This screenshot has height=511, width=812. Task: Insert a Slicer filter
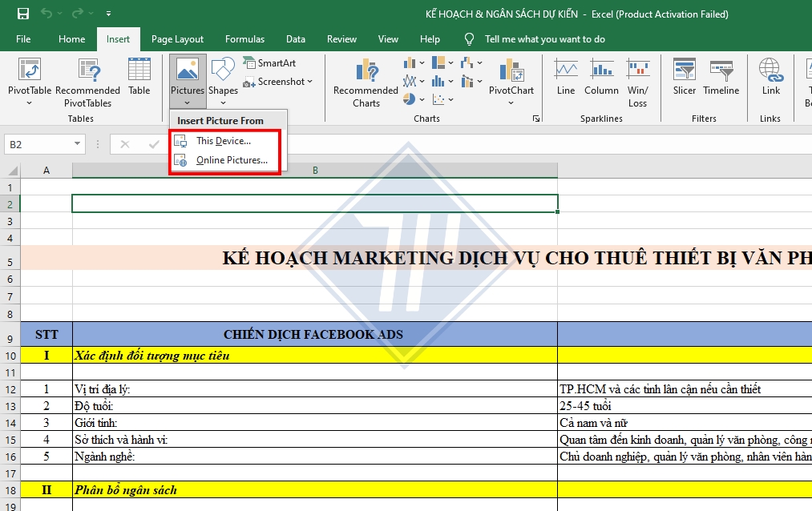click(x=684, y=78)
